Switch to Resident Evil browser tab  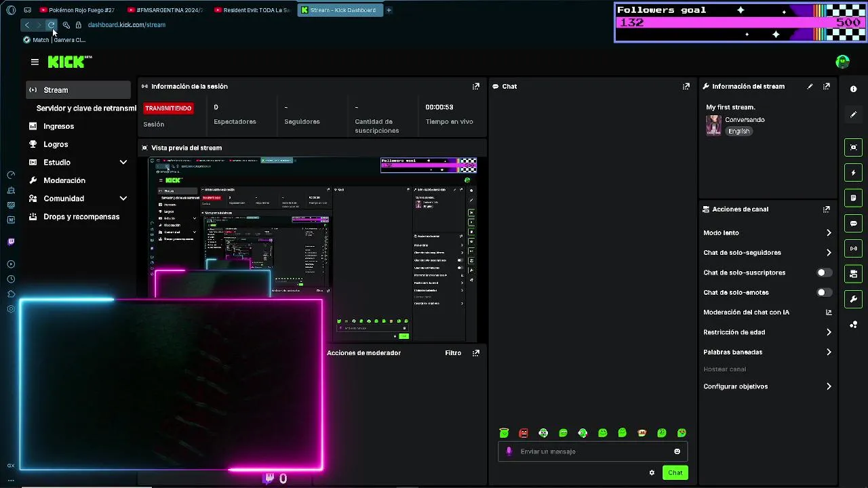(252, 10)
